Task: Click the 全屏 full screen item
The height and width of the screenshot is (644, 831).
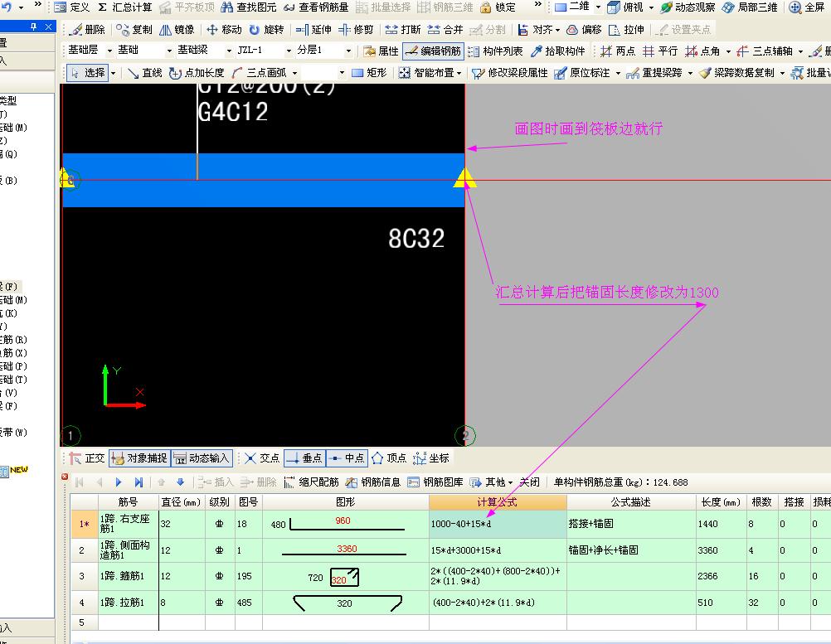Action: coord(807,7)
